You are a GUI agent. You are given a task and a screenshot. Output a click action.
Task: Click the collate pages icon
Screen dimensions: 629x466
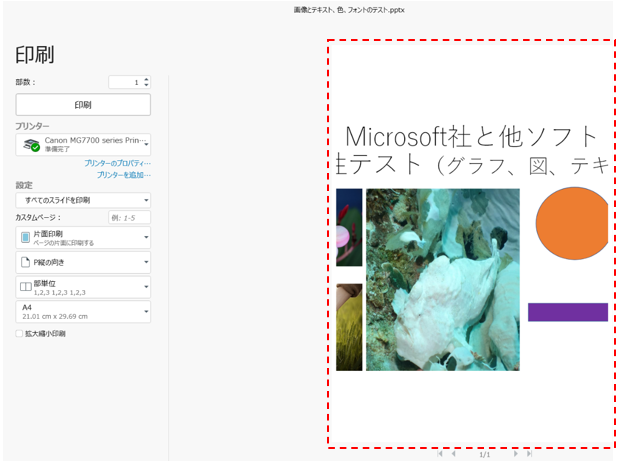(x=26, y=287)
